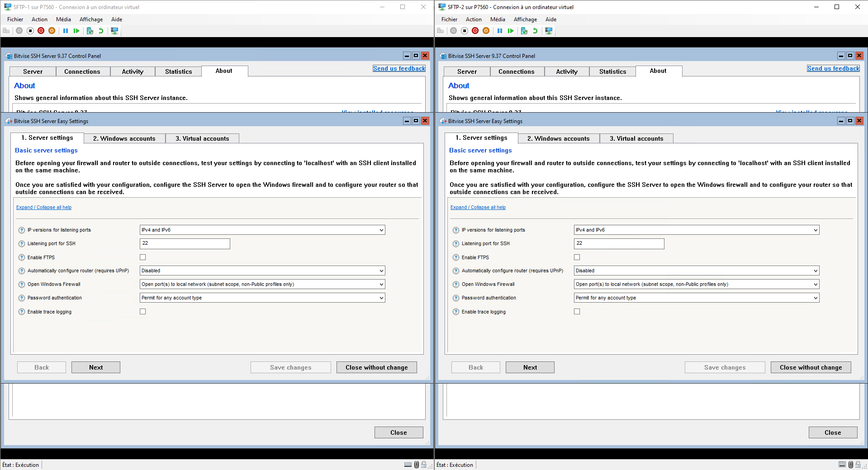The image size is (868, 470).
Task: Click the green Reset icon in SFTP-1 toolbar
Action: point(76,31)
